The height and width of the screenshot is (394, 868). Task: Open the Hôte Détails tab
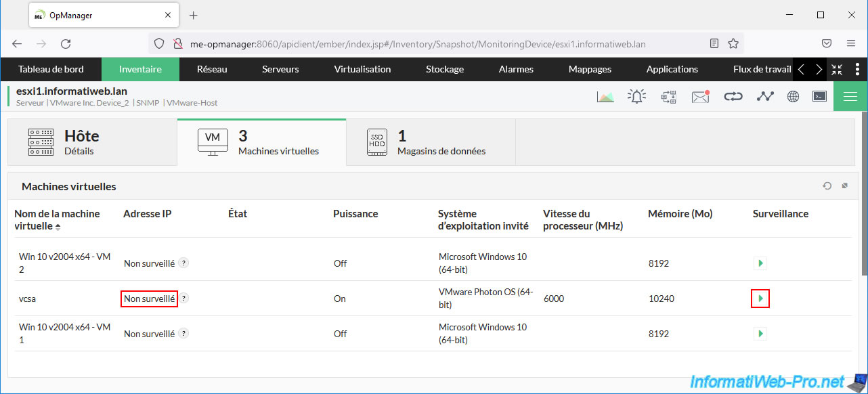click(92, 142)
